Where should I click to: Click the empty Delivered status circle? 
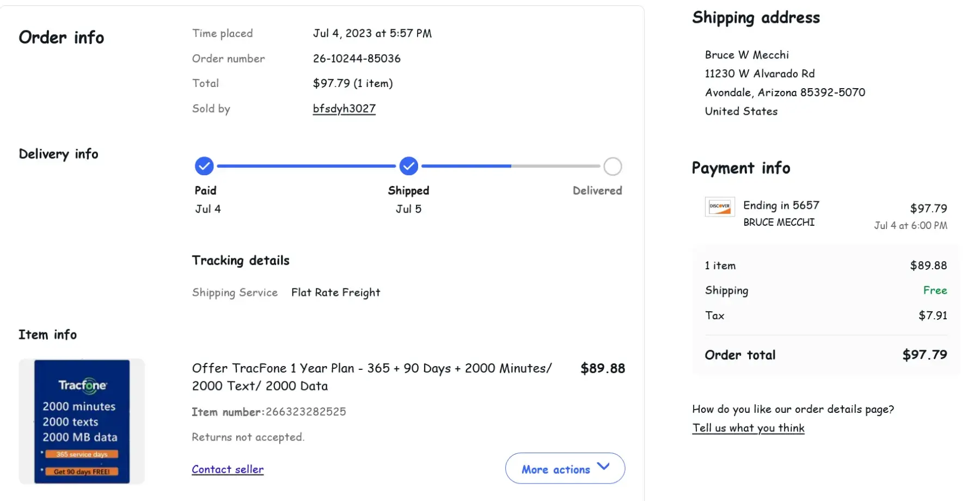click(612, 166)
